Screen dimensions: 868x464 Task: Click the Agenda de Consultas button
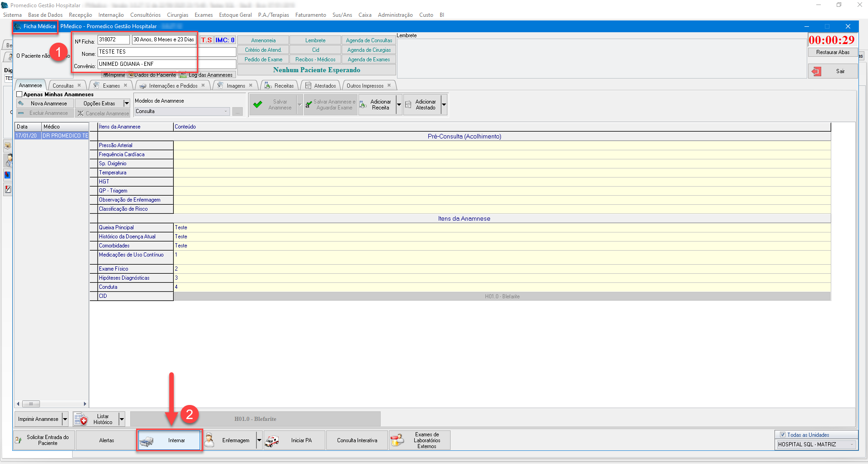point(368,40)
